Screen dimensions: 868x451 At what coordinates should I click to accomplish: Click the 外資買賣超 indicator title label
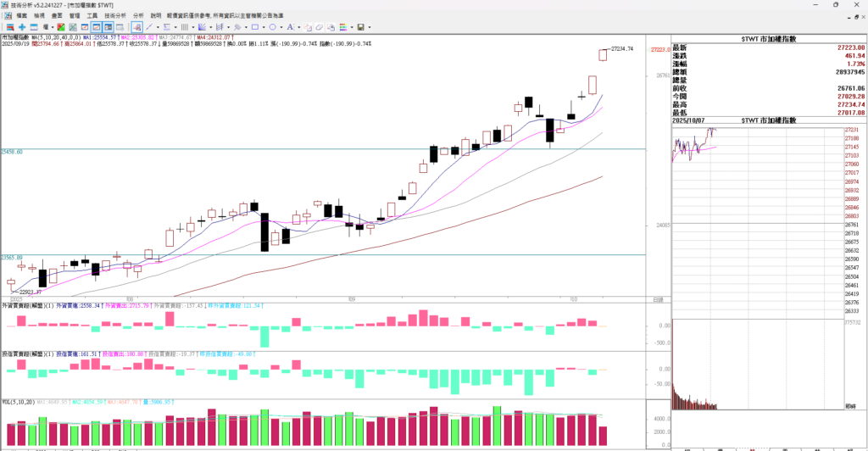pyautogui.click(x=14, y=305)
